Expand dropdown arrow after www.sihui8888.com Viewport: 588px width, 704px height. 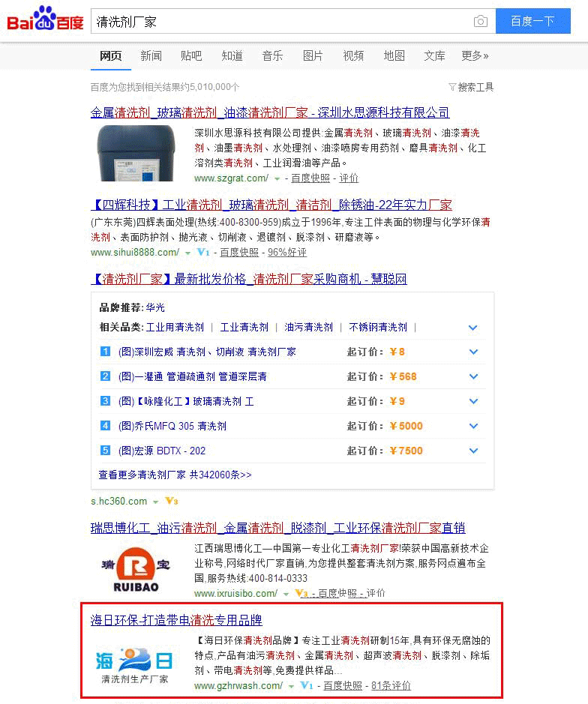click(x=187, y=253)
